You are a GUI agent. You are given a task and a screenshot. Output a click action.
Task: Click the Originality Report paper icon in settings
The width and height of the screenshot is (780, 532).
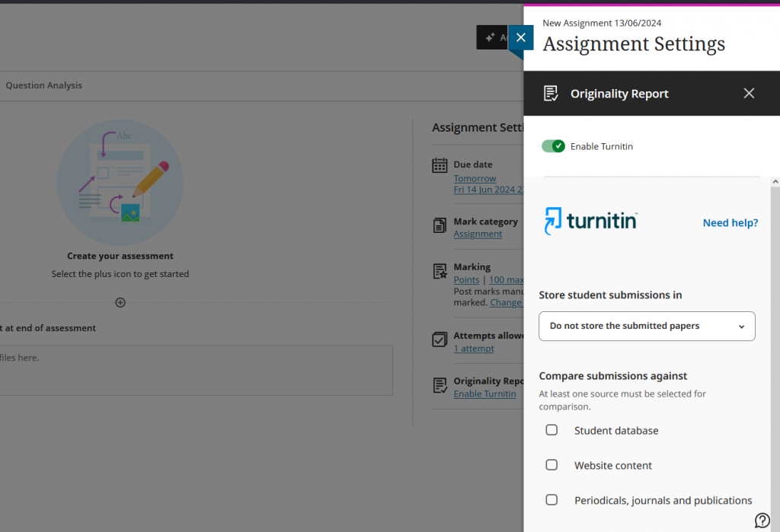tap(439, 386)
